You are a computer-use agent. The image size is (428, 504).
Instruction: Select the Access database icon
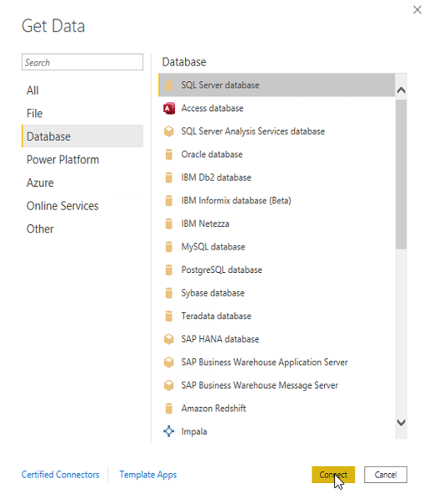tap(169, 108)
